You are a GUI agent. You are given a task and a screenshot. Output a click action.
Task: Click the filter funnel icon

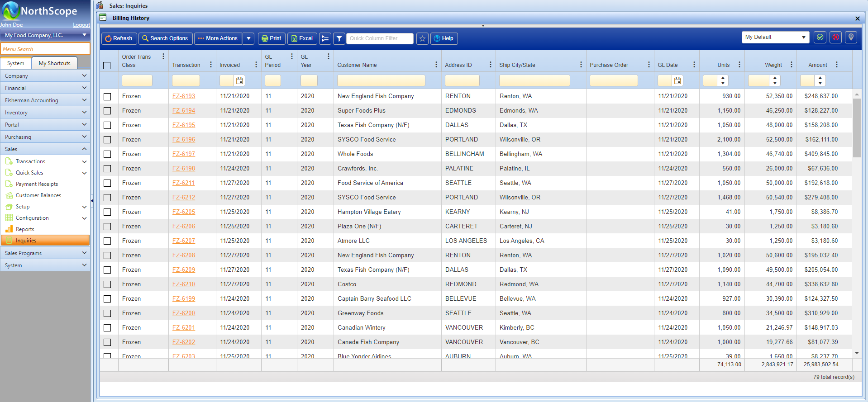coord(339,38)
